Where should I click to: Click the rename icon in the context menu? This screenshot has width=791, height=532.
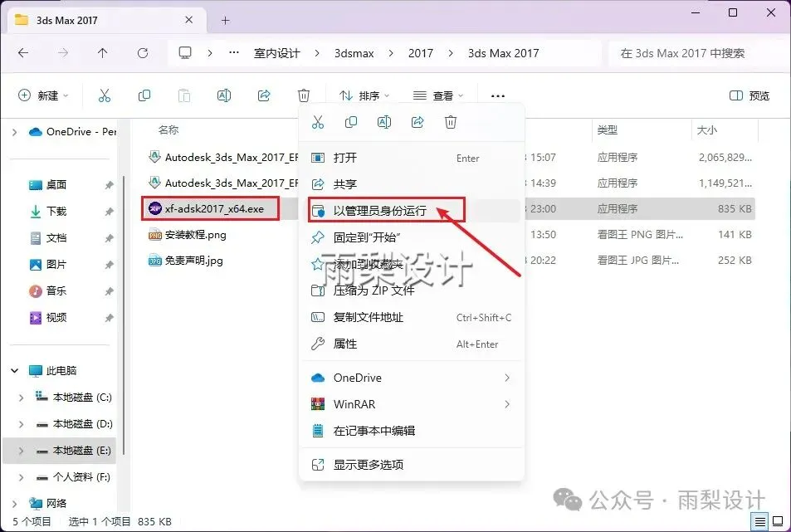click(x=384, y=122)
